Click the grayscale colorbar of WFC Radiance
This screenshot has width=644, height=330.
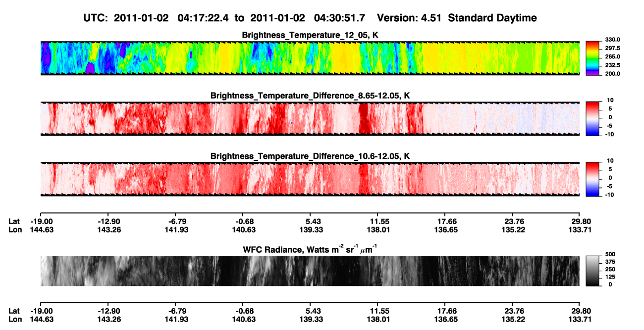click(x=592, y=271)
